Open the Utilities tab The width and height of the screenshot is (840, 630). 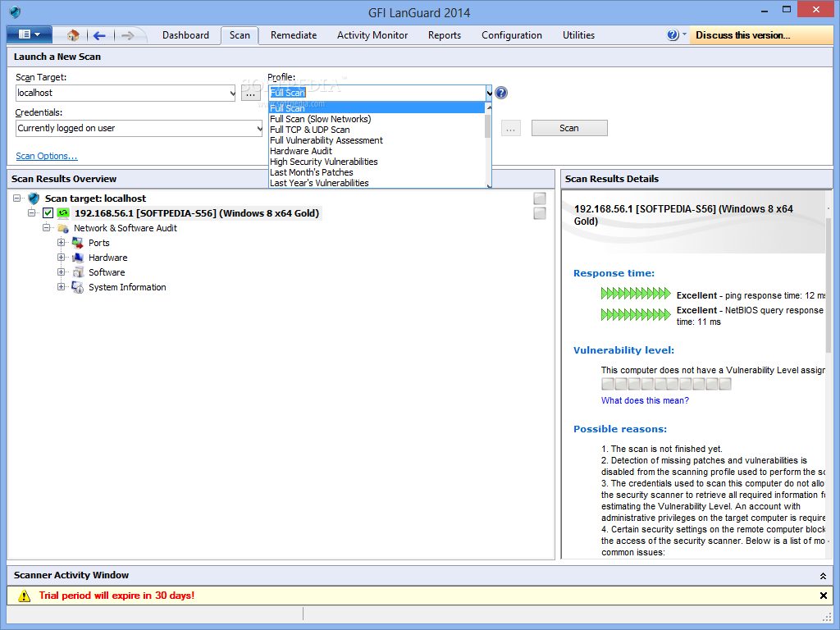[x=578, y=35]
